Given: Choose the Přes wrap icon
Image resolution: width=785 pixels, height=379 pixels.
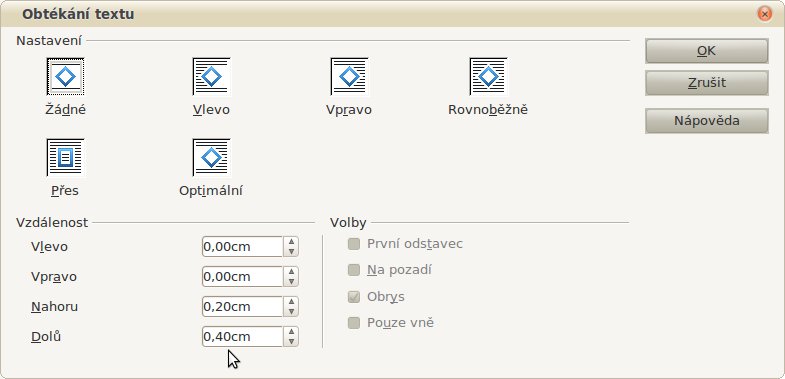Looking at the screenshot, I should coord(65,158).
